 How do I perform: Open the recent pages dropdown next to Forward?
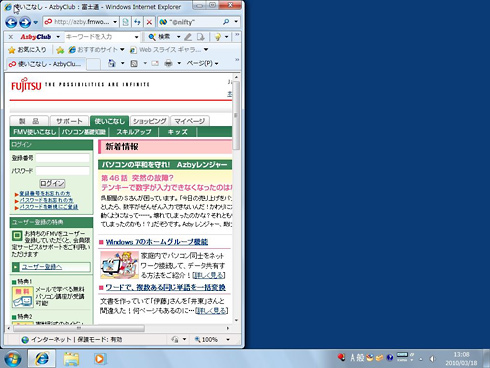pos(36,23)
